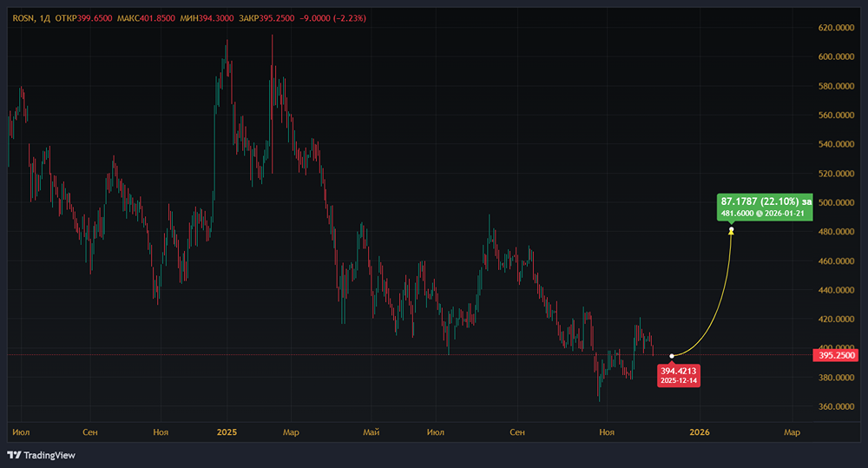
Task: Click the Мар label after 2026
Action: 792,432
